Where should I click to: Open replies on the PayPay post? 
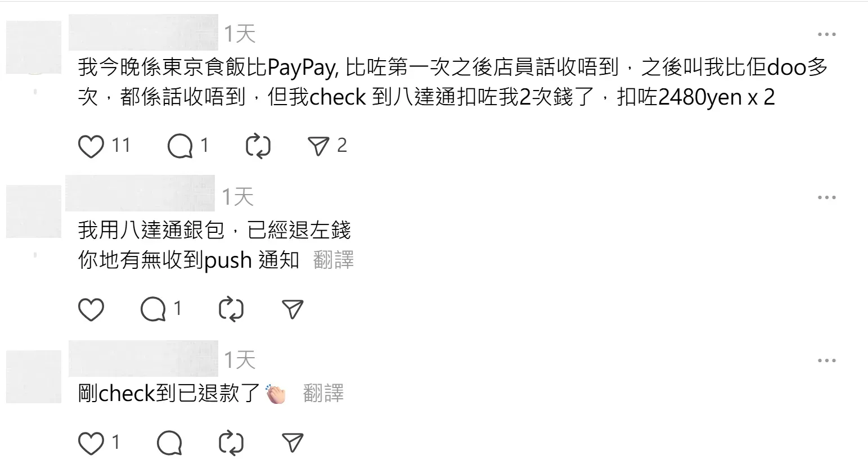point(181,146)
